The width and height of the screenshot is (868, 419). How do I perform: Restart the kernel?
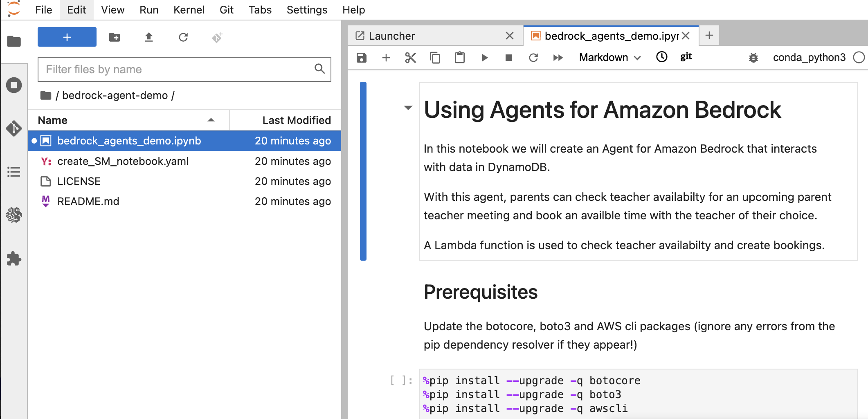pos(533,58)
